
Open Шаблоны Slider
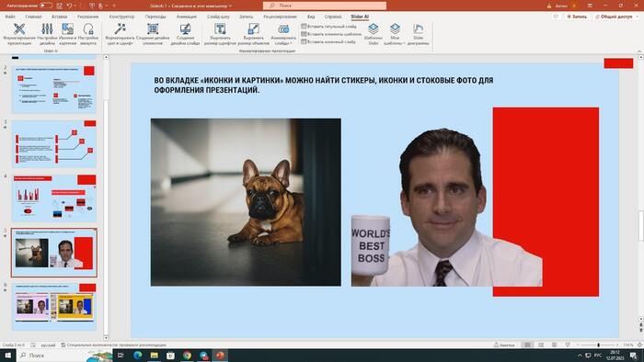(374, 34)
